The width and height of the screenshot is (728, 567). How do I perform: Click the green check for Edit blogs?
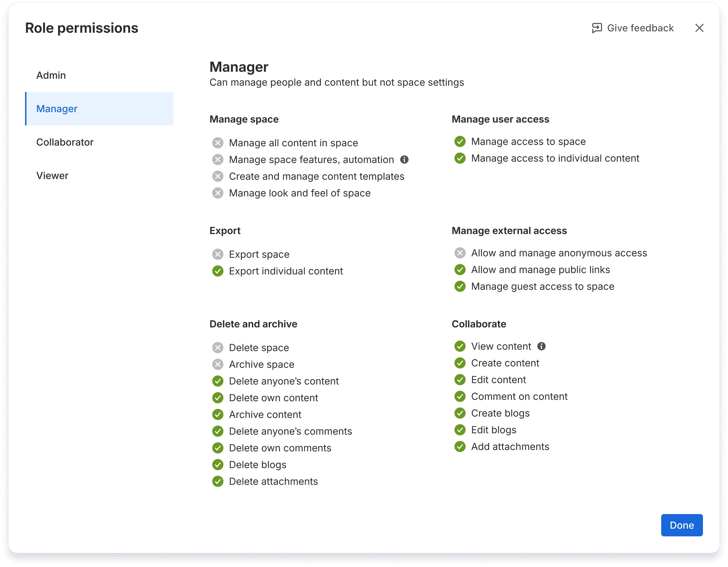coord(460,430)
